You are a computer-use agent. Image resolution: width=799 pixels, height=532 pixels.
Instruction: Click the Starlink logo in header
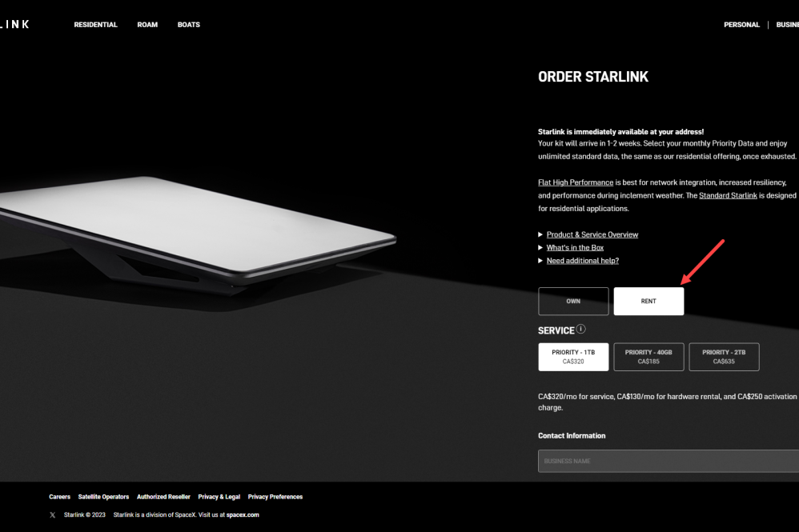[14, 25]
